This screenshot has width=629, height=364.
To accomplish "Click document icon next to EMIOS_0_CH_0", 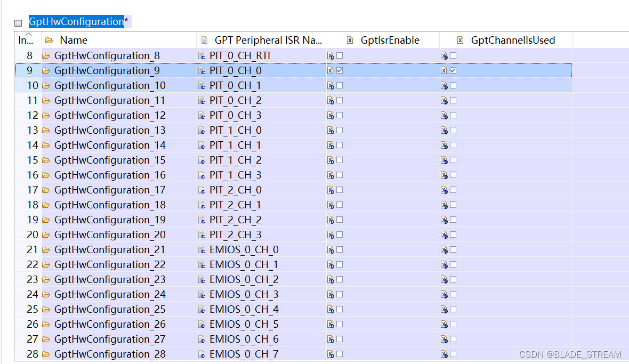I will 202,250.
